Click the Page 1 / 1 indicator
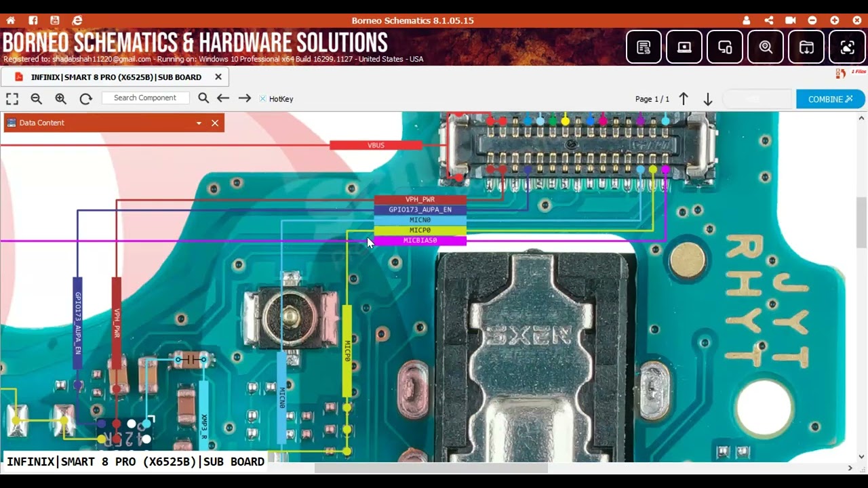 coord(652,99)
